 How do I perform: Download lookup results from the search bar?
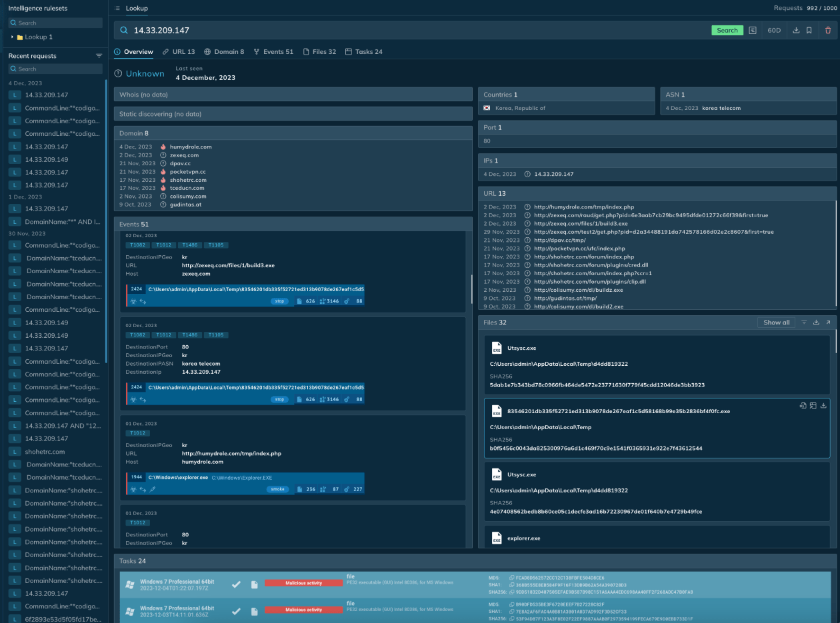coord(796,31)
